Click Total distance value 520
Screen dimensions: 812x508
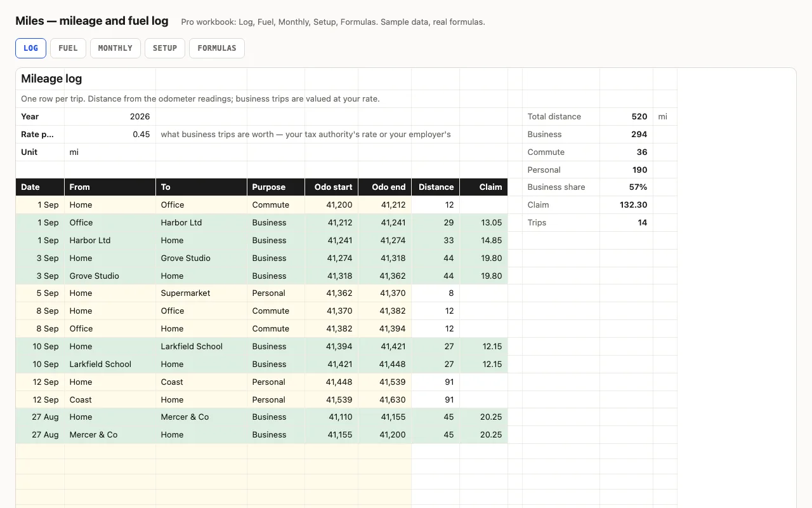pos(626,117)
